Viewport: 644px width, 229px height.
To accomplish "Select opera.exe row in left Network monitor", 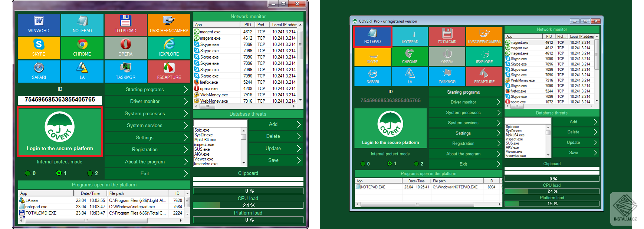I will point(246,89).
